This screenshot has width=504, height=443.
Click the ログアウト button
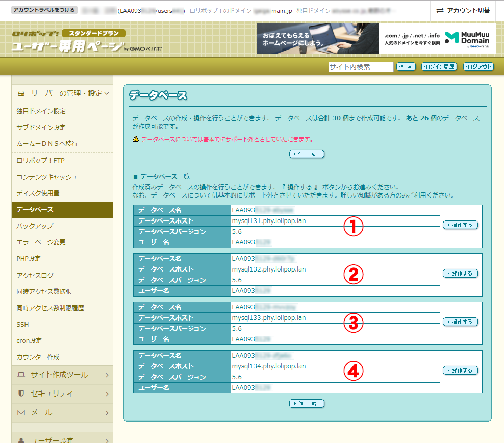click(x=478, y=67)
